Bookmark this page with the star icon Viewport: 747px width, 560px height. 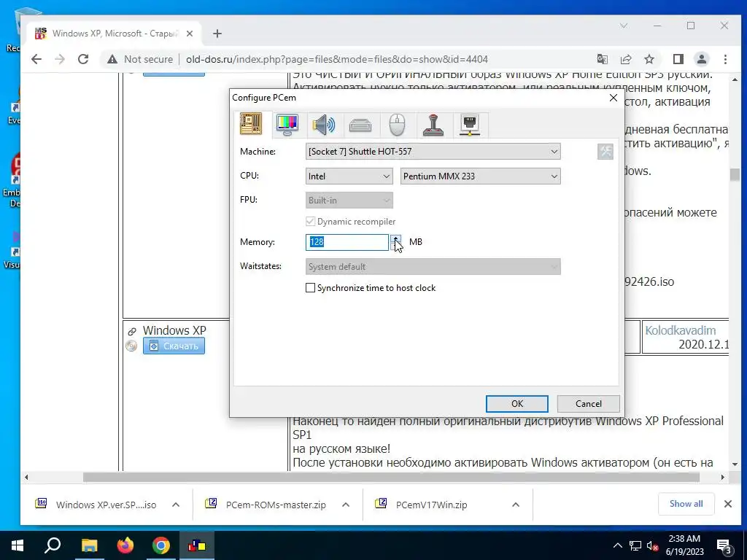[x=649, y=59]
